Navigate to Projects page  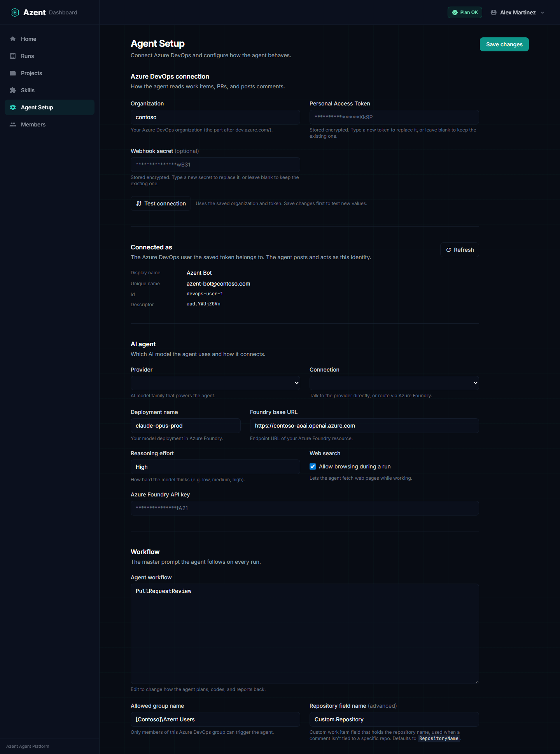tap(49, 73)
